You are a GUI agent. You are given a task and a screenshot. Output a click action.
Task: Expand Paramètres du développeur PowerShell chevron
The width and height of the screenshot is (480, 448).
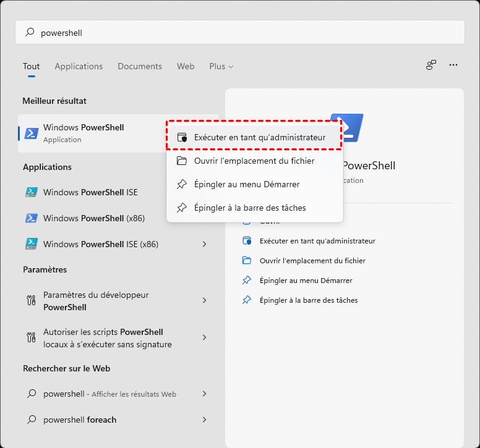point(204,300)
